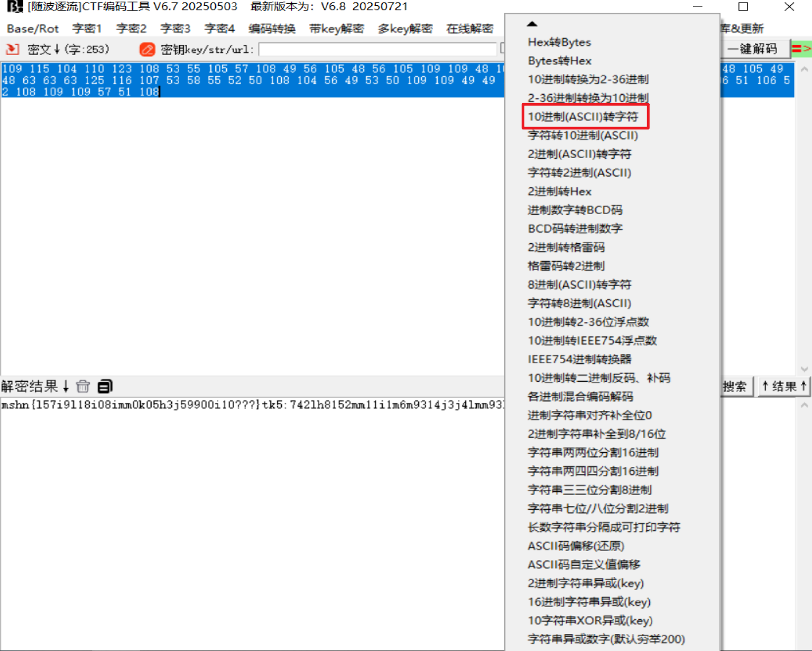Choose 8进制(ASCII)转字符 option
This screenshot has height=651, width=812.
(x=579, y=285)
